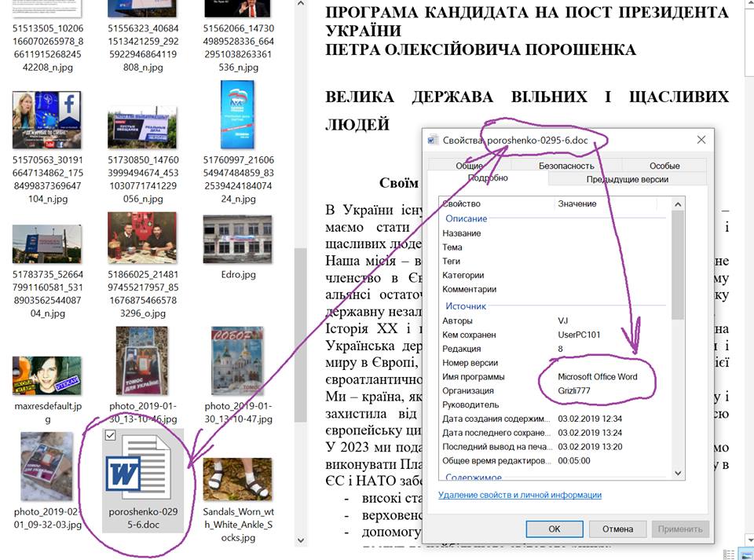Switch to the Общие tab

click(x=470, y=166)
